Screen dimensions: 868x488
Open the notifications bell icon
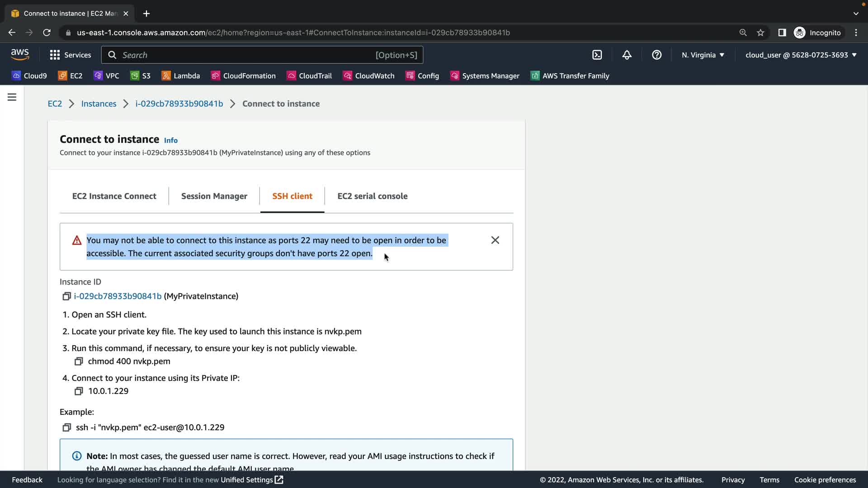tap(627, 55)
